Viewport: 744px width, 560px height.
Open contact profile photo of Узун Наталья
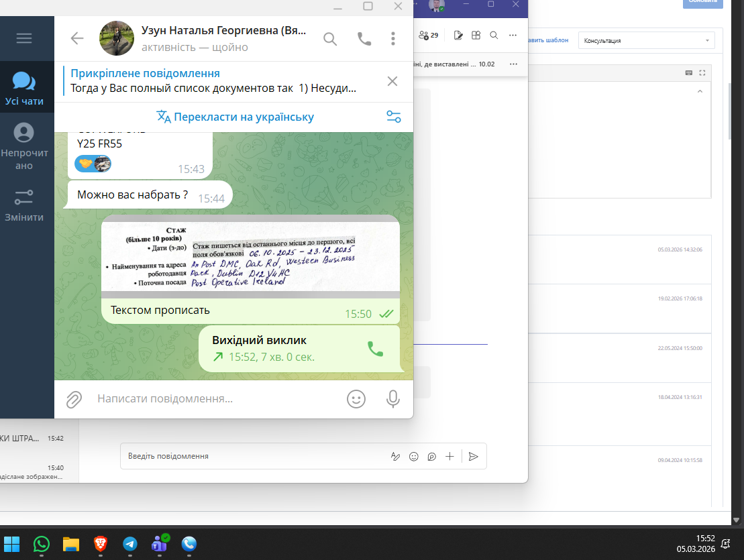pyautogui.click(x=116, y=38)
